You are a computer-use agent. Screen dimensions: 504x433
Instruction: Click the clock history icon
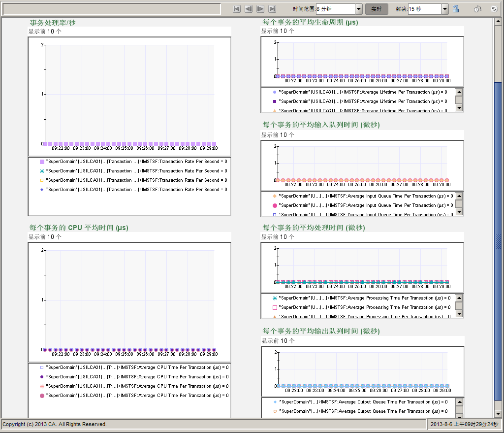click(477, 9)
